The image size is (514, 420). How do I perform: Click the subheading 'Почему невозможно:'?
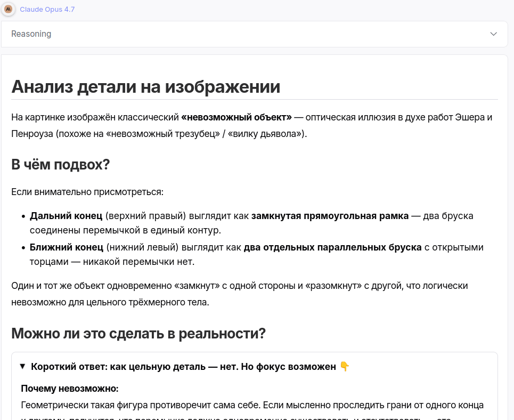tap(70, 389)
